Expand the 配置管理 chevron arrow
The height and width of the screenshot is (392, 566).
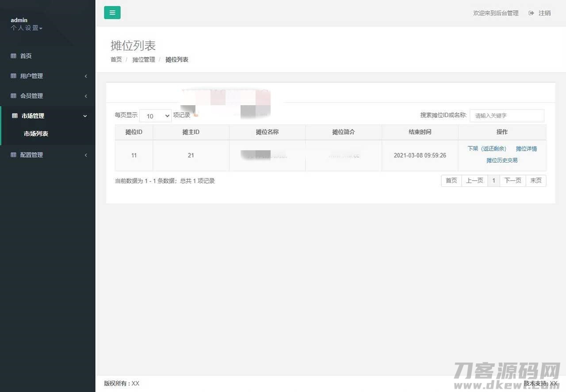pos(86,155)
